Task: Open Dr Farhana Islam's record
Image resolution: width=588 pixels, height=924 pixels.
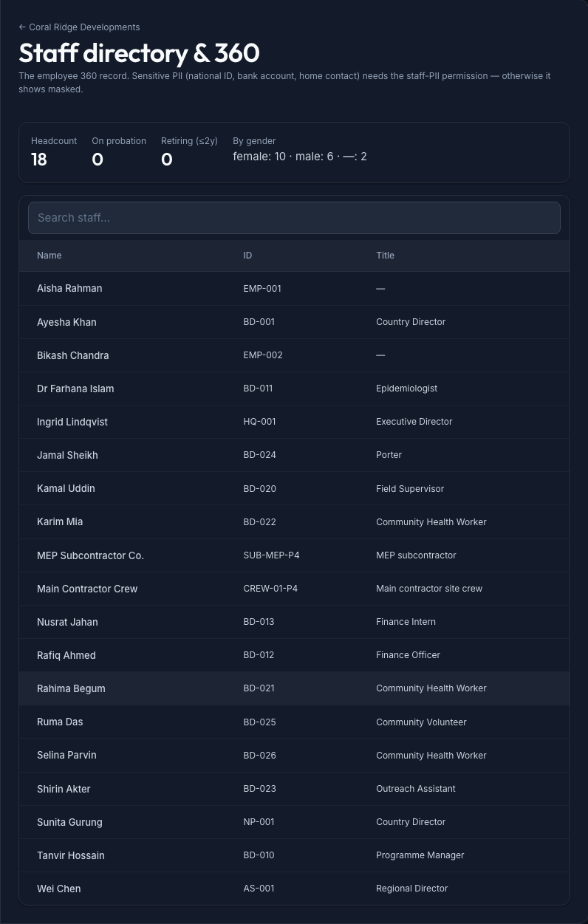Action: (294, 389)
